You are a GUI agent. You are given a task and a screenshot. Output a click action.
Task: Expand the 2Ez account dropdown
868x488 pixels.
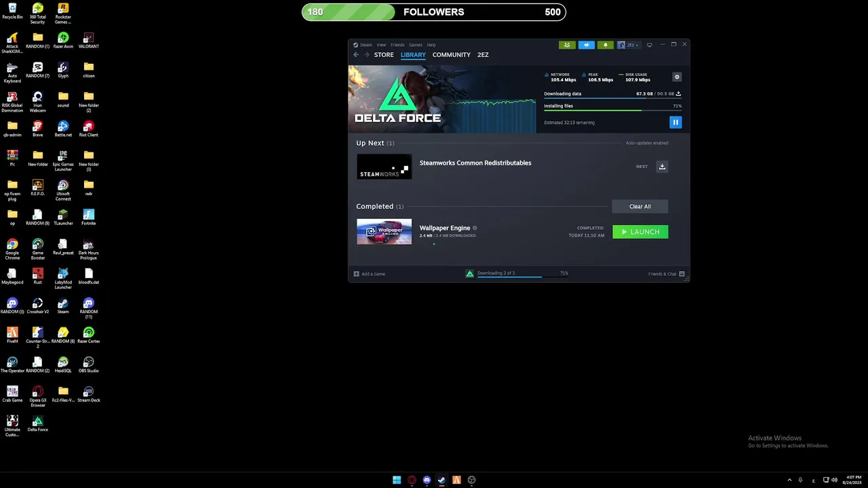click(629, 45)
